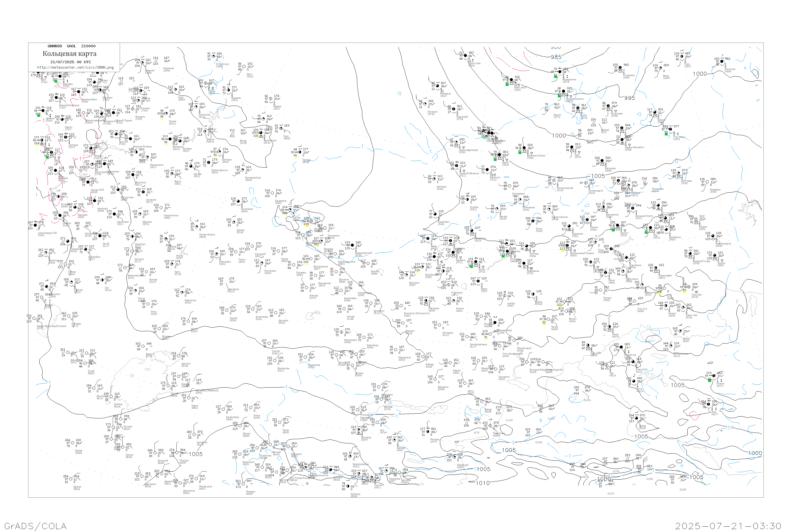This screenshot has width=798, height=532.
Task: Click the 21/07/2025 00 UTC date label
Action: coord(70,62)
